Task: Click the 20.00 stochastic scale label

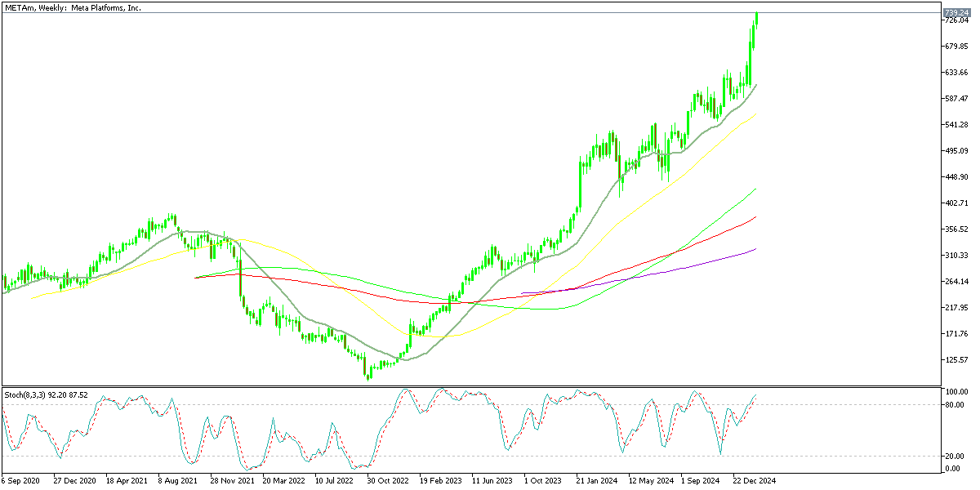Action: [x=955, y=457]
